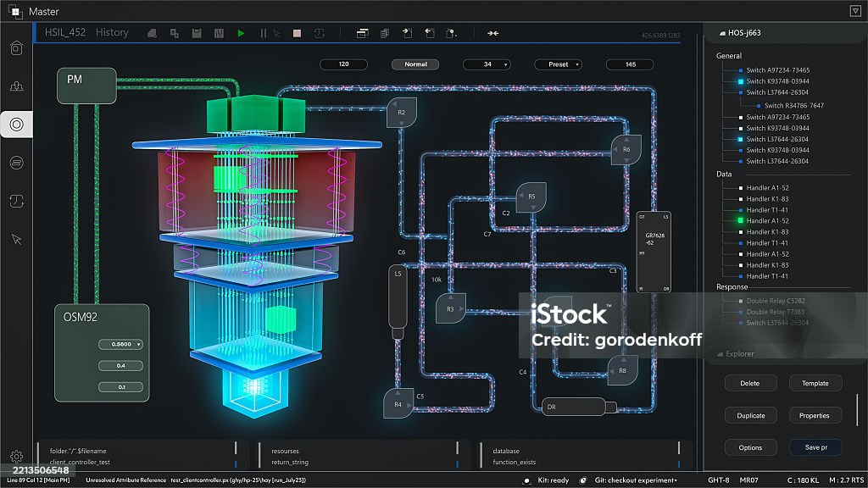The image size is (868, 488).
Task: Click the timer icon in the toolbar
Action: (320, 33)
